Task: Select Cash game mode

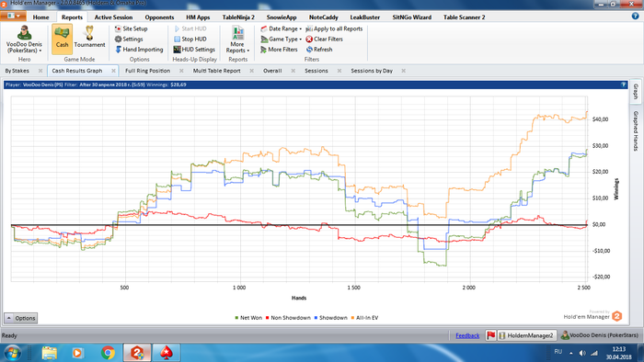Action: (62, 40)
